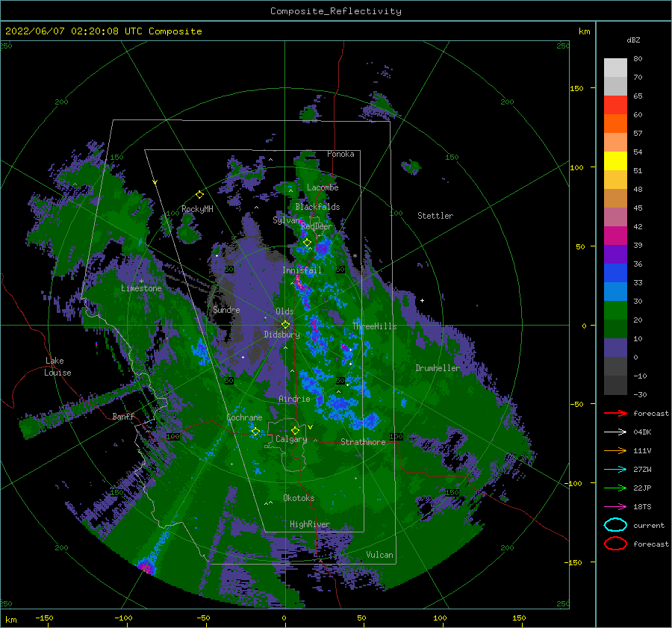Click the ThreeHills label
672x628 pixels.
pyautogui.click(x=374, y=326)
